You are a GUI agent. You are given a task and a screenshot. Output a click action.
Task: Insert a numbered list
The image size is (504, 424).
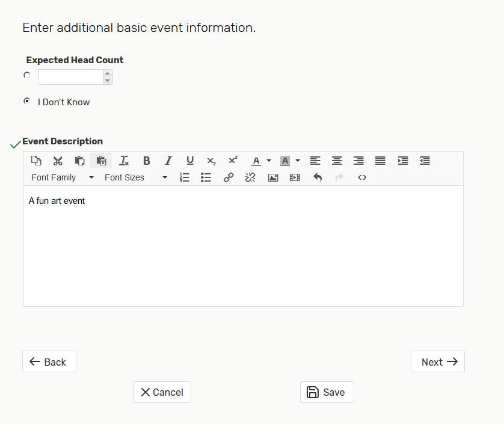click(185, 177)
